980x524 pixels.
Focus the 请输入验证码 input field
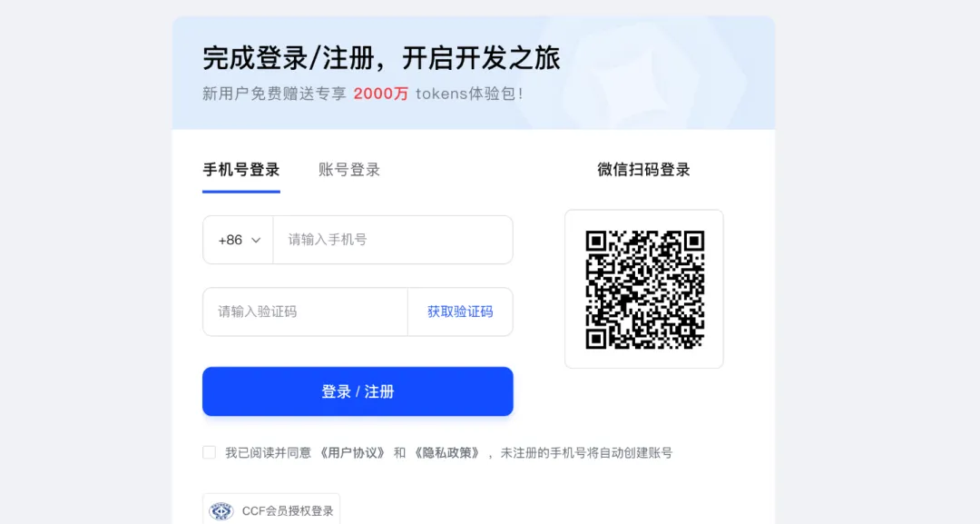click(x=306, y=312)
